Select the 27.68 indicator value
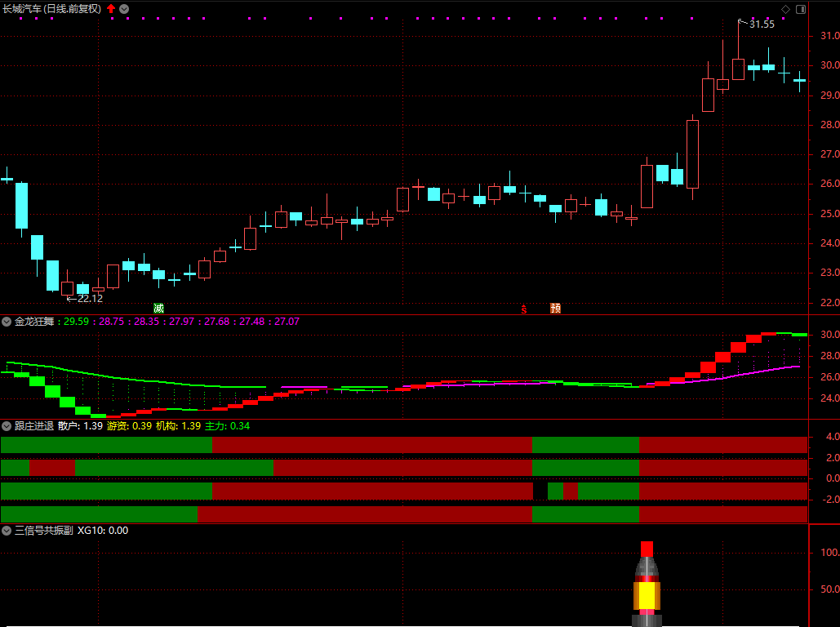The height and width of the screenshot is (627, 840). point(217,322)
